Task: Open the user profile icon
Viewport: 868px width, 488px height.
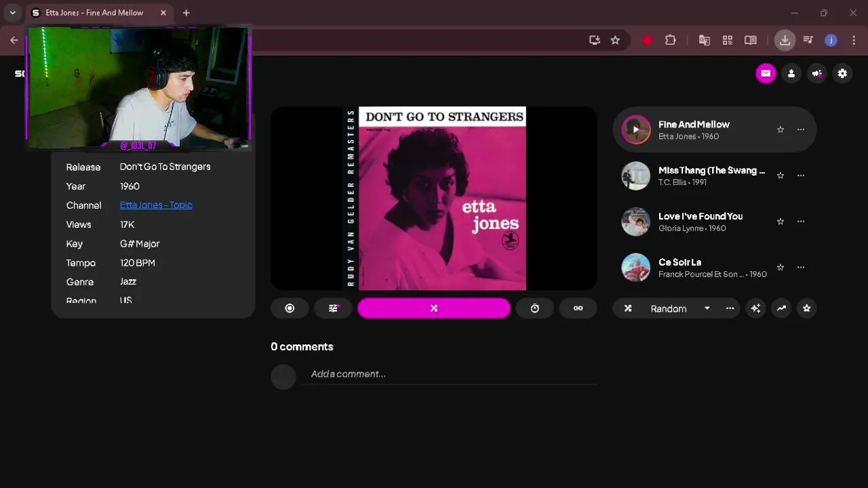Action: [x=791, y=73]
